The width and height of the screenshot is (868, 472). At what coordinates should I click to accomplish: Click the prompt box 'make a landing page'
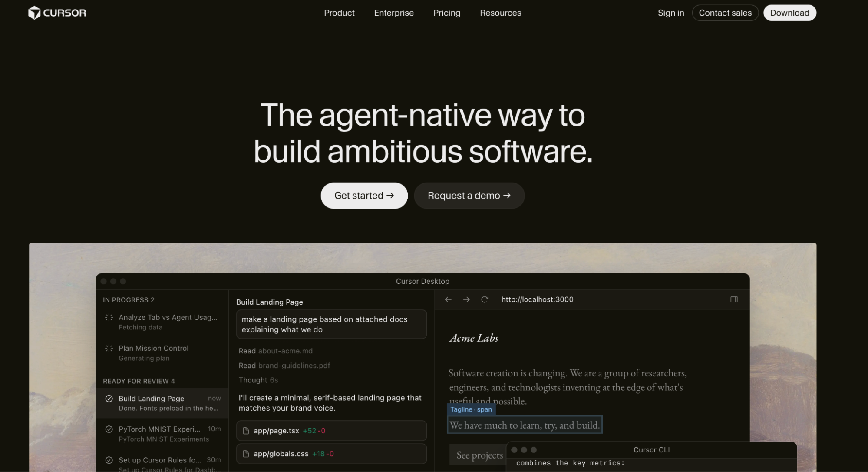(331, 324)
